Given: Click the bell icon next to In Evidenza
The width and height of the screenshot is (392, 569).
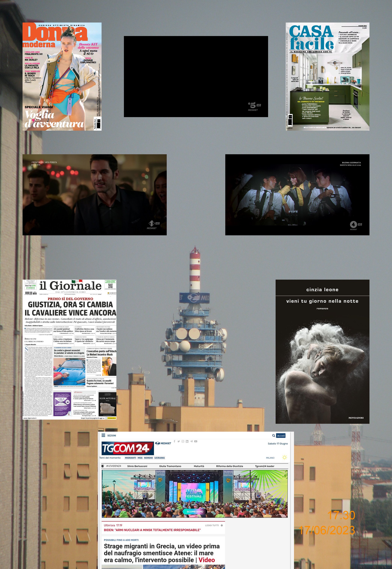Looking at the screenshot, I should 103,466.
